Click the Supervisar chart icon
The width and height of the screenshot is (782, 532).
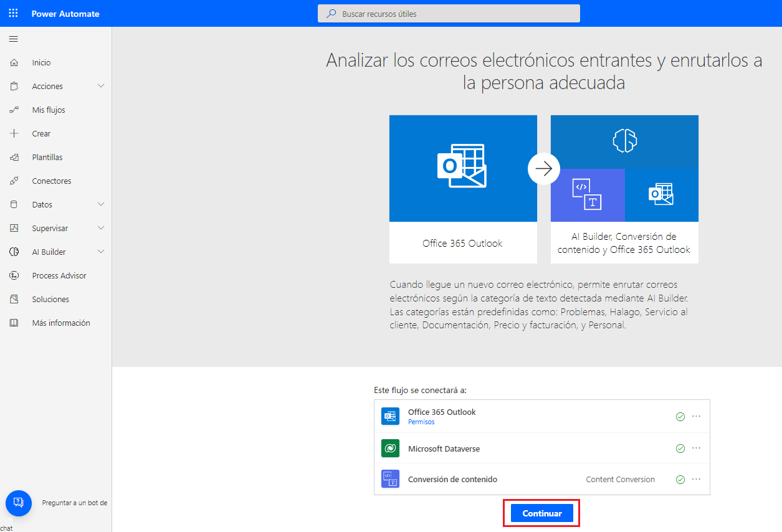[14, 228]
